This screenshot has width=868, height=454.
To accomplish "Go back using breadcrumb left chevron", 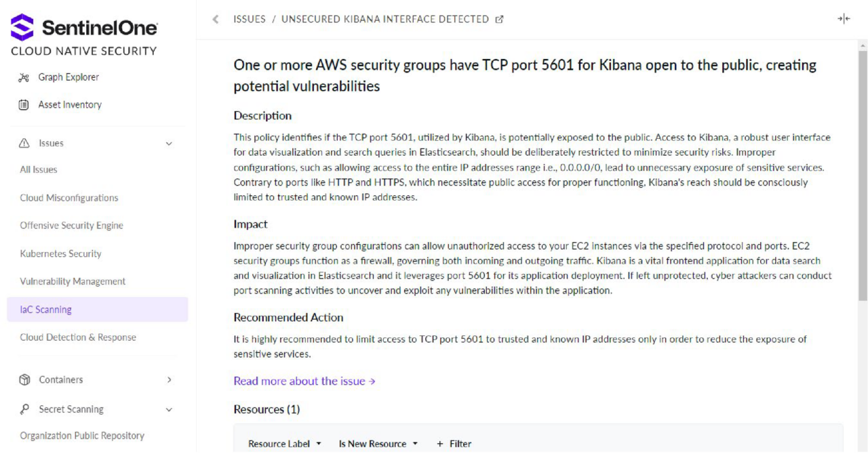I will click(x=216, y=20).
